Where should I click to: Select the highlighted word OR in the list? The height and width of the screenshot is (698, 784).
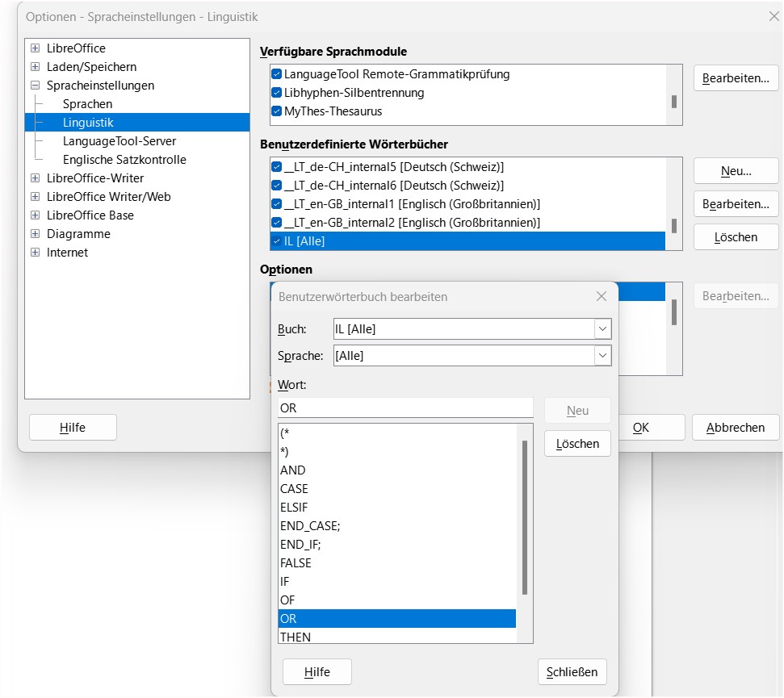(x=397, y=618)
